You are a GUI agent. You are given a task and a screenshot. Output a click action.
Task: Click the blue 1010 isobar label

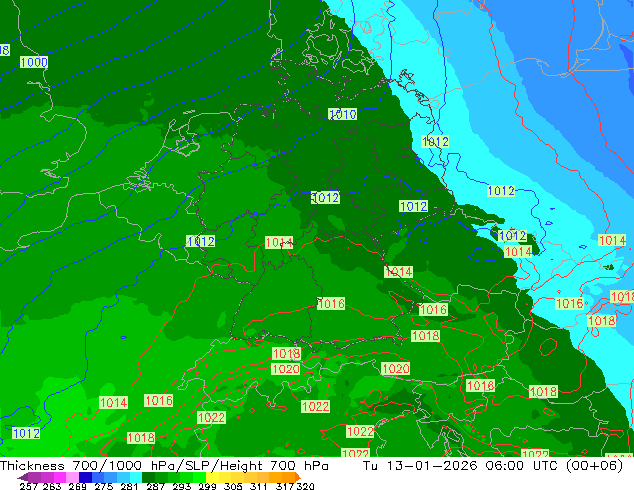[342, 114]
